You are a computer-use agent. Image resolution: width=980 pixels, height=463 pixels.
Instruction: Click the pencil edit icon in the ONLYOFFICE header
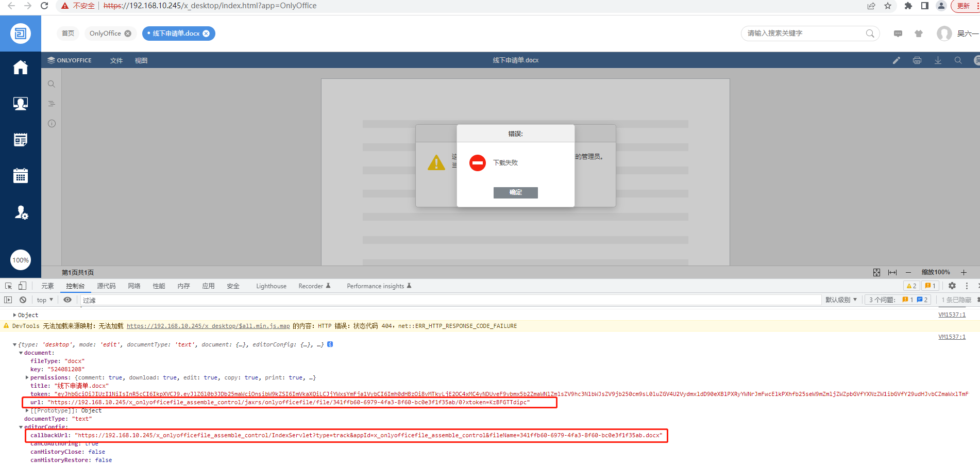point(897,60)
